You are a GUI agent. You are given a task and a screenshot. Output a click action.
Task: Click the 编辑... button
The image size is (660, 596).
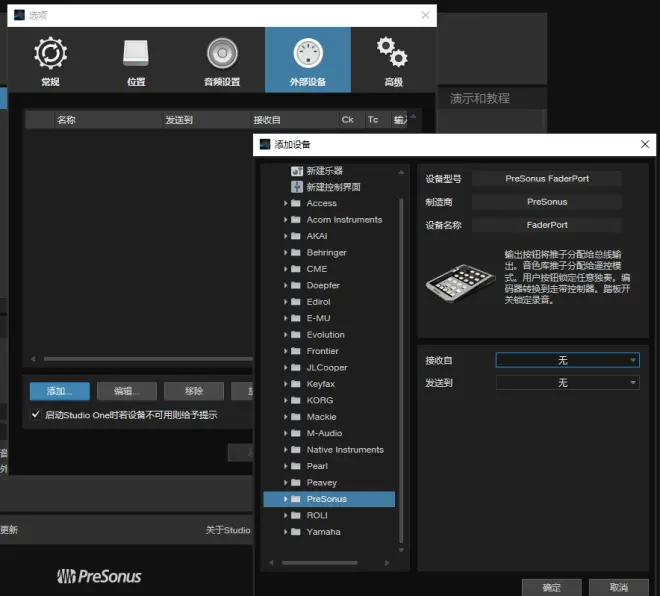pos(127,391)
